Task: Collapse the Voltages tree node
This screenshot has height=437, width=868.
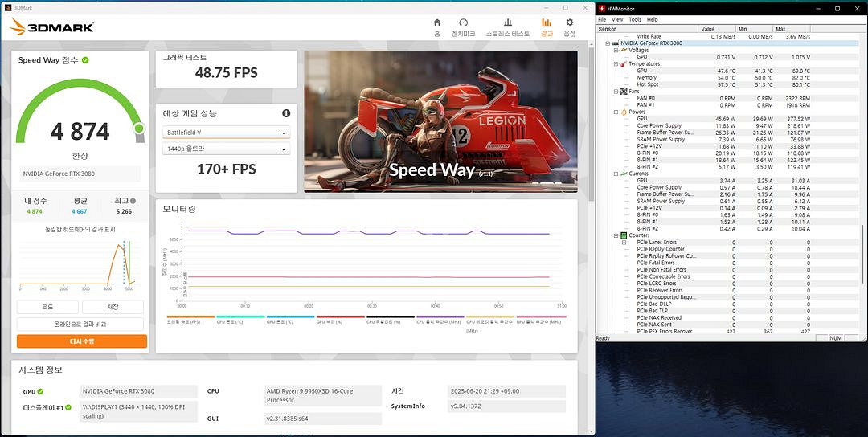Action: pyautogui.click(x=615, y=50)
